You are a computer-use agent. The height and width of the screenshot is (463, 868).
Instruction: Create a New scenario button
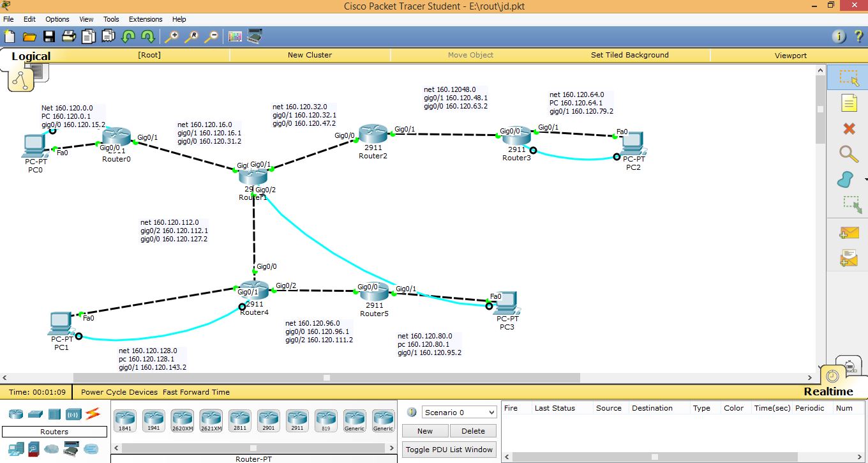point(425,431)
